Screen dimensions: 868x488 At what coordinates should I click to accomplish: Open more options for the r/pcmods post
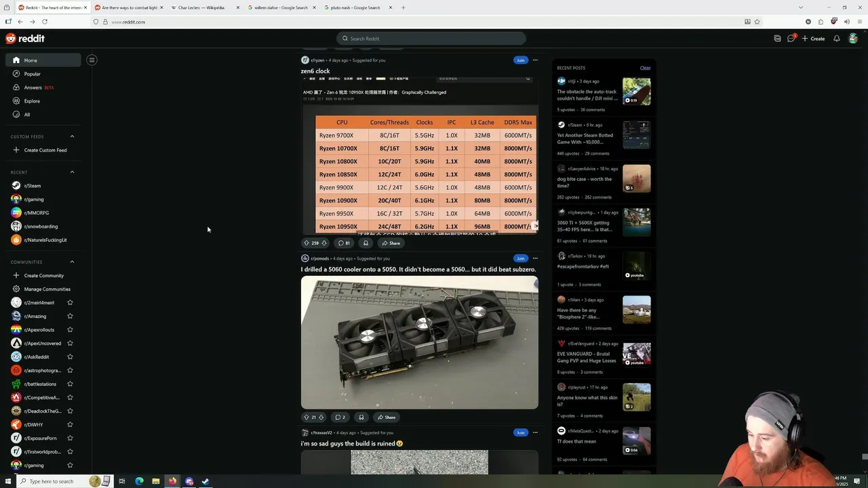(x=535, y=258)
